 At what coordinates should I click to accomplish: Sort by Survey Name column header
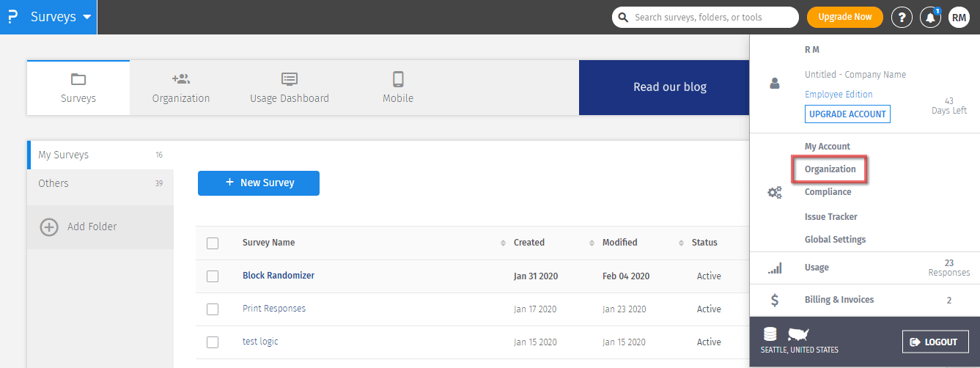(269, 243)
